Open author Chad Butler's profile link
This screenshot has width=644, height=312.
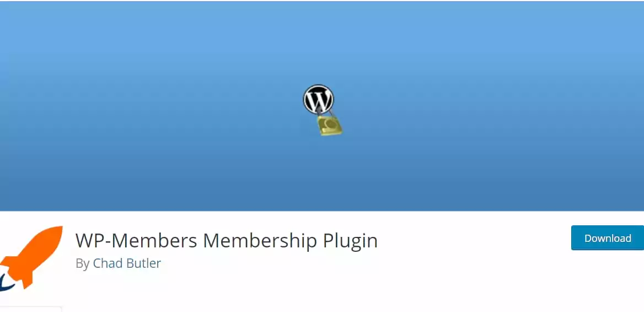coord(127,263)
